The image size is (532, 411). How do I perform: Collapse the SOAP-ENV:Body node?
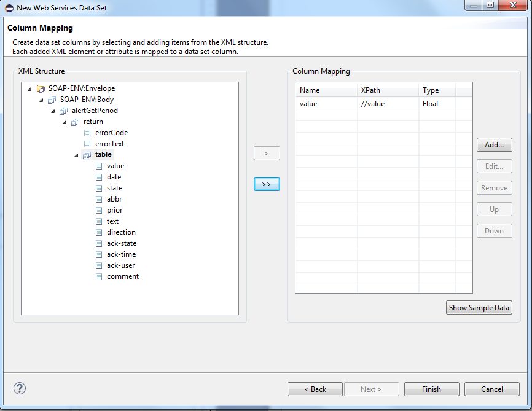[41, 100]
